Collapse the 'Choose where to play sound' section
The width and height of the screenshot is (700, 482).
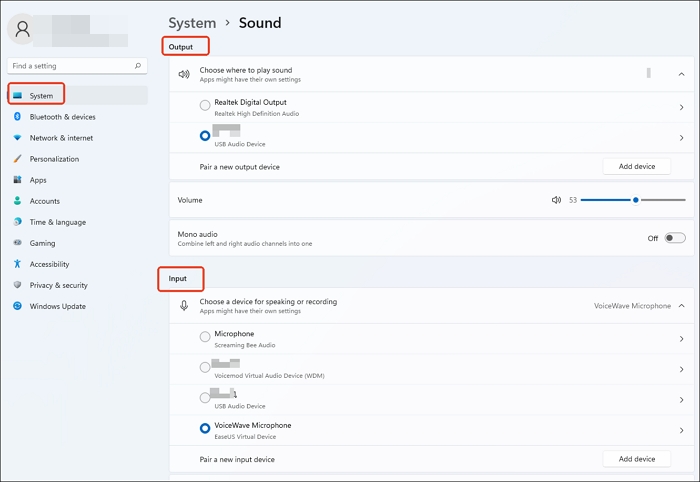point(681,74)
